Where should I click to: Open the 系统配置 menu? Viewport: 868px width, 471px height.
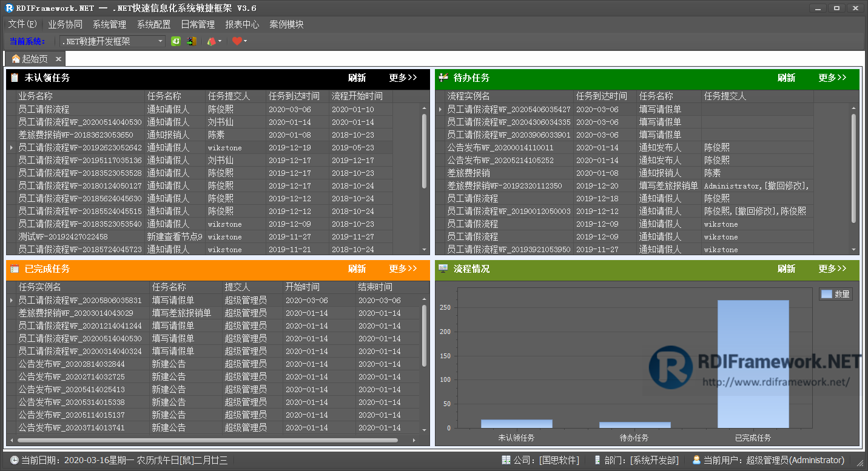tap(154, 24)
